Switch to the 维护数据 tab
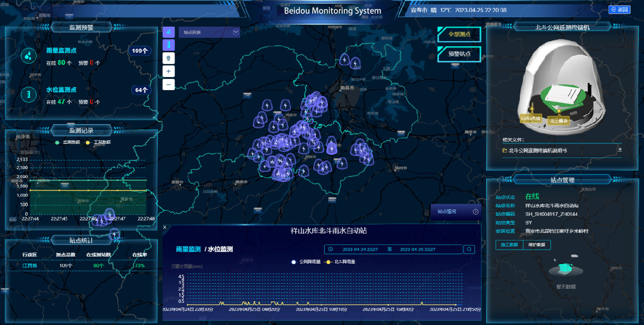The width and height of the screenshot is (644, 325). 537,245
